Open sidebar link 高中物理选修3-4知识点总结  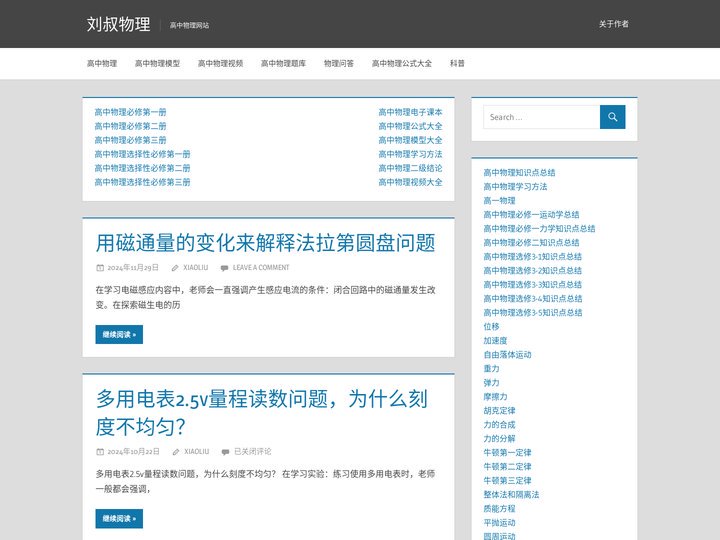click(x=533, y=298)
